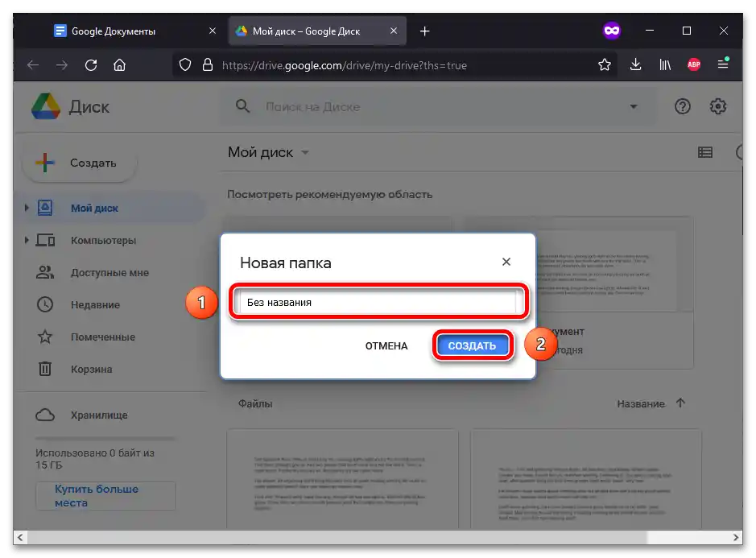Screen dimensions: 756x558
Task: Focus the folder name field Без названия
Action: [378, 303]
